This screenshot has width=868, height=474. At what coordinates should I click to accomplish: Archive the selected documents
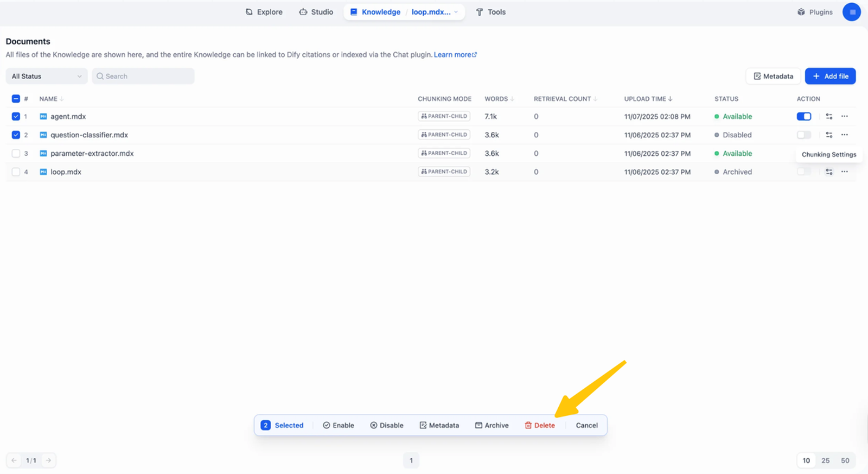click(492, 425)
